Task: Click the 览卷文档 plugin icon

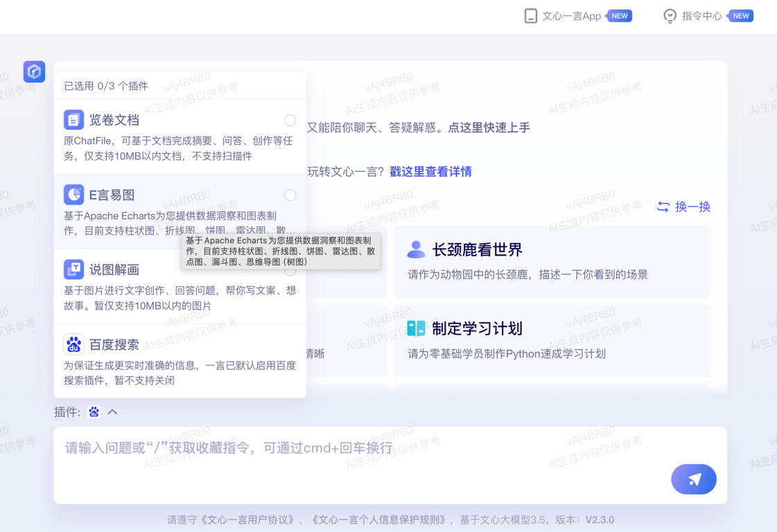Action: click(x=74, y=120)
